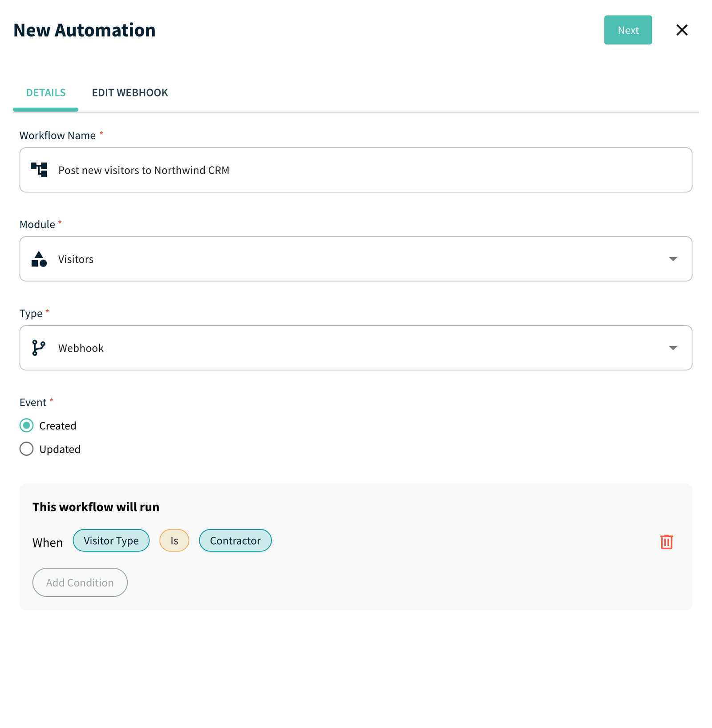Click the 'When' condition label
This screenshot has width=712, height=728.
coord(48,542)
